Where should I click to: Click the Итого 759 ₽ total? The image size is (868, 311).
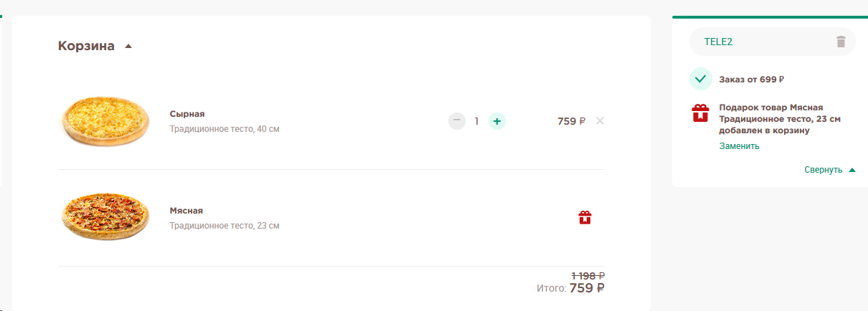570,288
